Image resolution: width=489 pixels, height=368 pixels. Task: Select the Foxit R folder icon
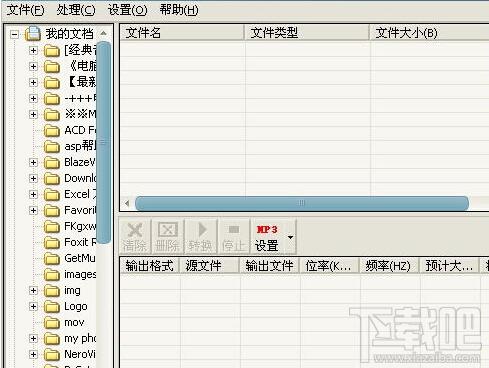coord(52,243)
